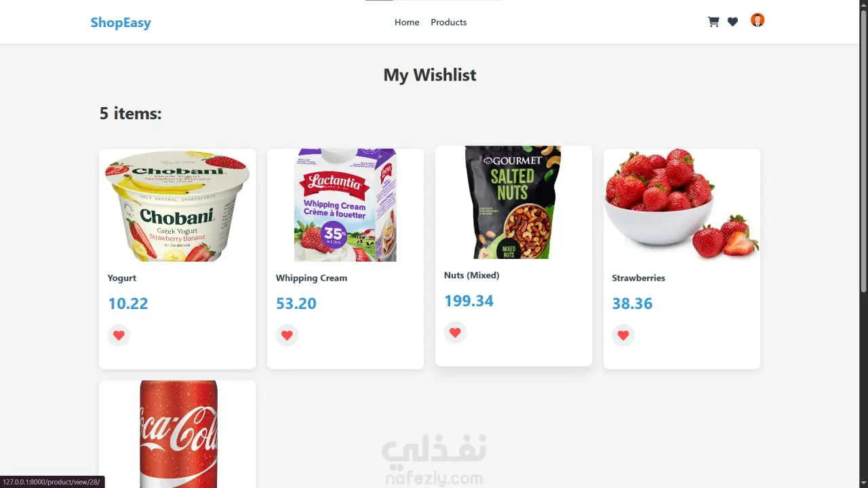Select the Lactantia whipping cream image
868x488 pixels.
coord(345,205)
